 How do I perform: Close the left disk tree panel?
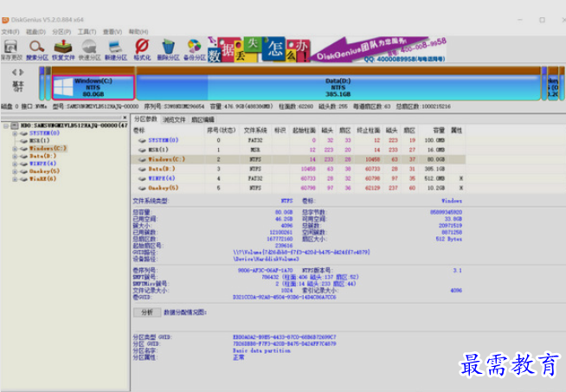coord(125,118)
